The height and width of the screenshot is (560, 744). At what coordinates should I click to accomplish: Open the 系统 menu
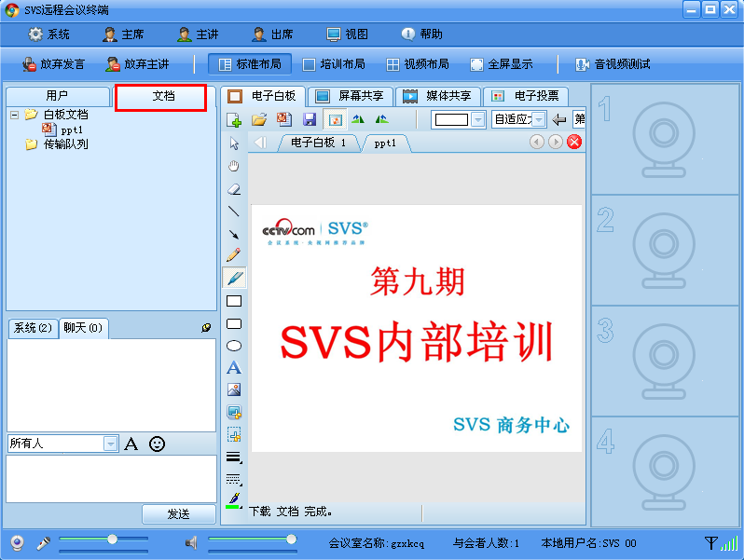pos(48,34)
